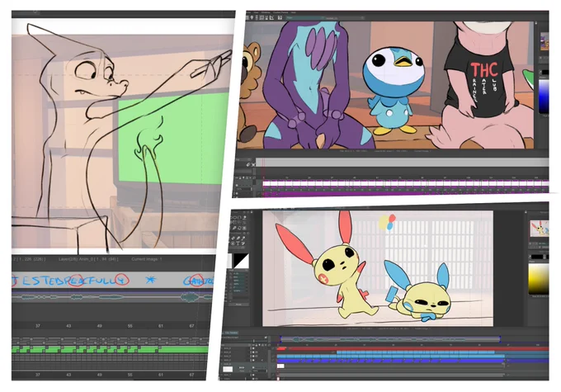Toggle visibility on the layer row with the red track
Image resolution: width=561 pixels, height=392 pixels.
(x=253, y=348)
